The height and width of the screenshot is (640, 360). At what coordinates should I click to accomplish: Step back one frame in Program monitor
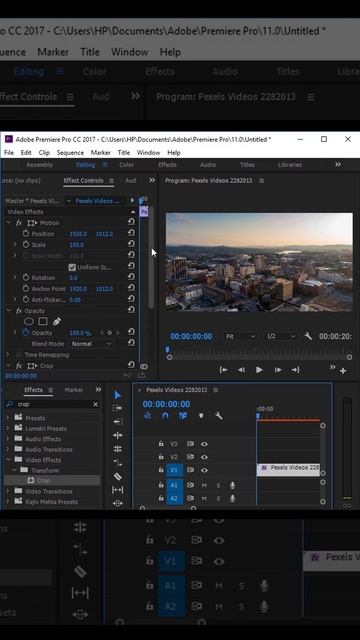(x=241, y=370)
